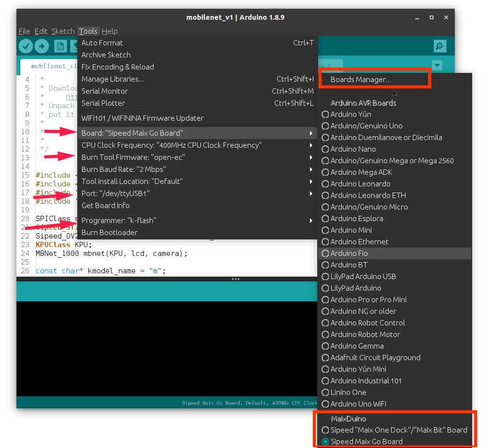The height and width of the screenshot is (448, 492).
Task: Open the Sketch menu
Action: pos(63,31)
